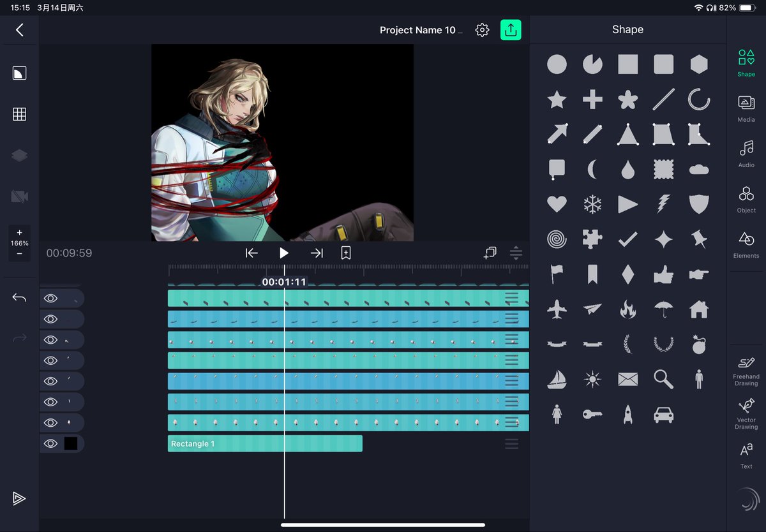Add a bookmark at the playhead
Image resolution: width=766 pixels, height=532 pixels.
pos(345,253)
